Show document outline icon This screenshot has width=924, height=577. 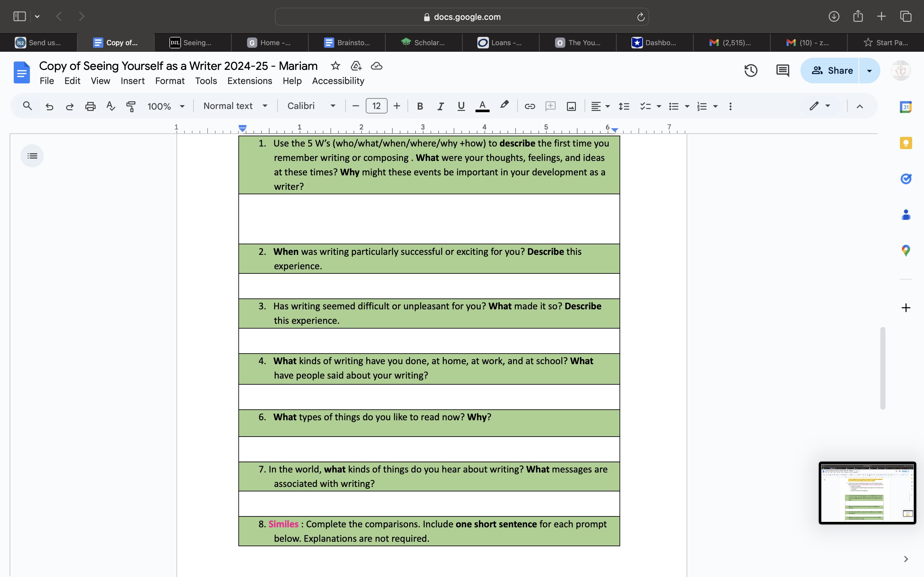[32, 156]
